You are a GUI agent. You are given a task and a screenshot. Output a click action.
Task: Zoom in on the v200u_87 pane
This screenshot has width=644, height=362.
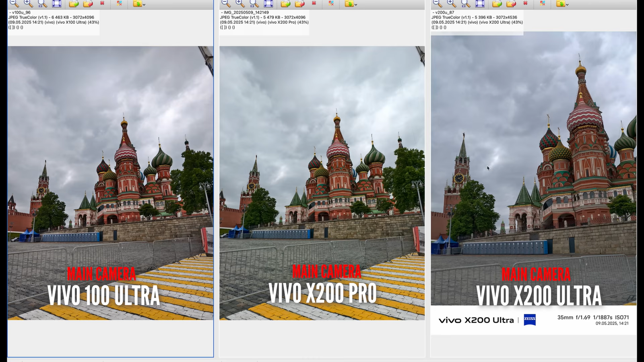pos(451,4)
